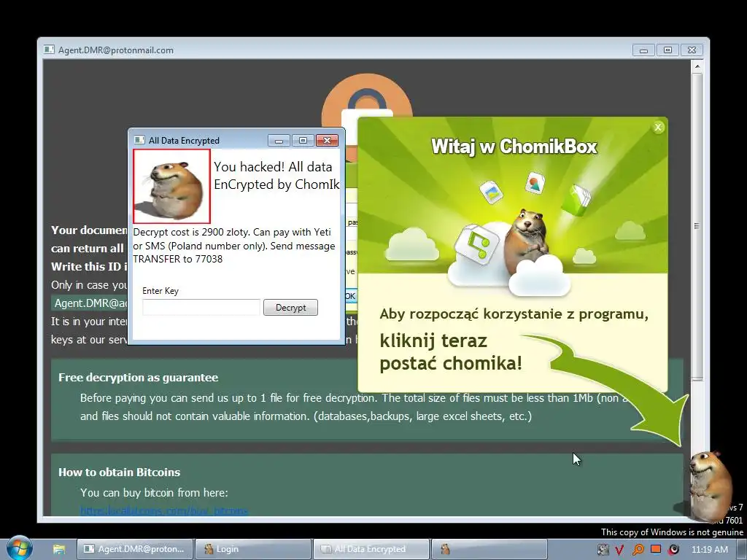Maximize the Agent.DMR@protonmail.com window

pos(667,50)
